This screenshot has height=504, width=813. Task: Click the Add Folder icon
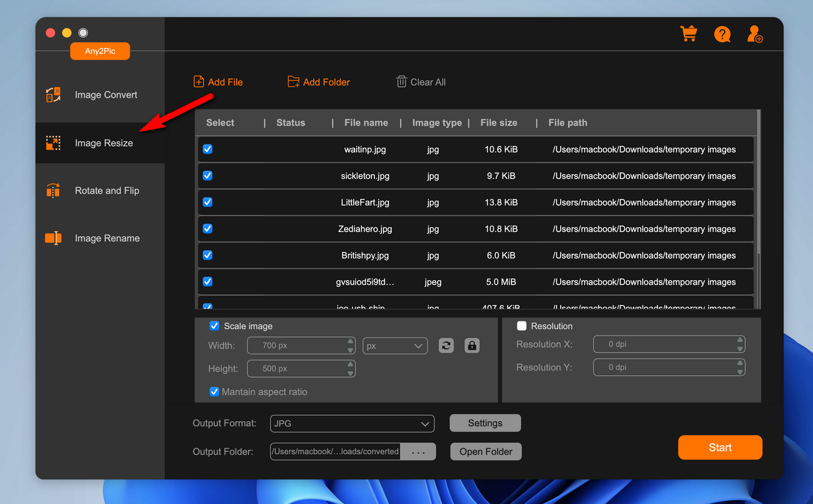pos(293,82)
